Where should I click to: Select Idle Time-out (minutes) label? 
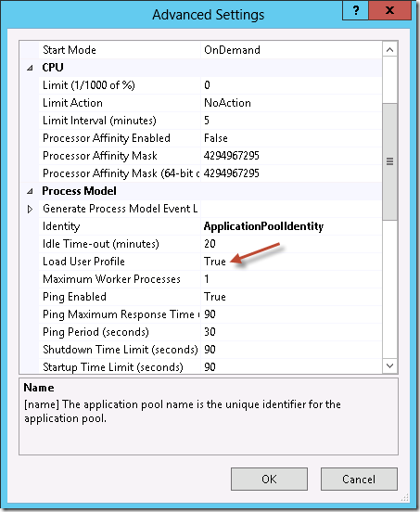click(x=101, y=244)
